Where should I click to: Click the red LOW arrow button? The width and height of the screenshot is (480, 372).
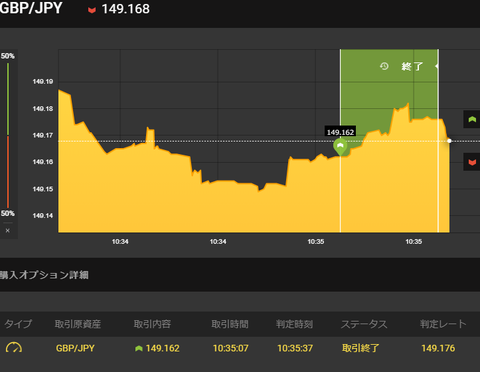click(472, 162)
